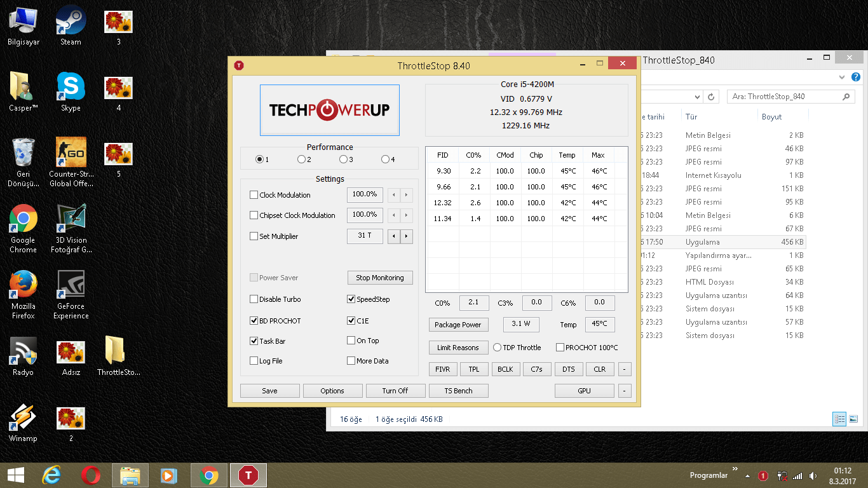Expand the Programlar toolbar chevron
This screenshot has width=868, height=488.
coord(736,470)
